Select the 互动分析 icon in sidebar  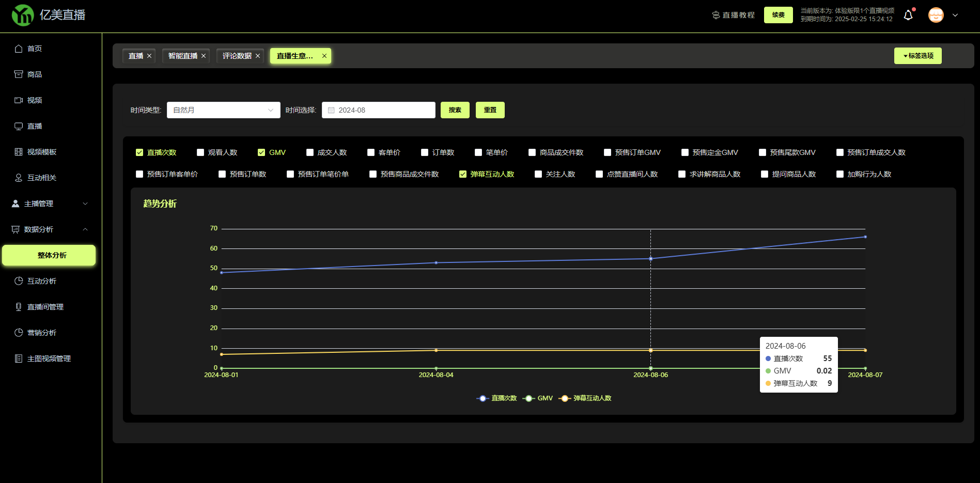coord(19,281)
